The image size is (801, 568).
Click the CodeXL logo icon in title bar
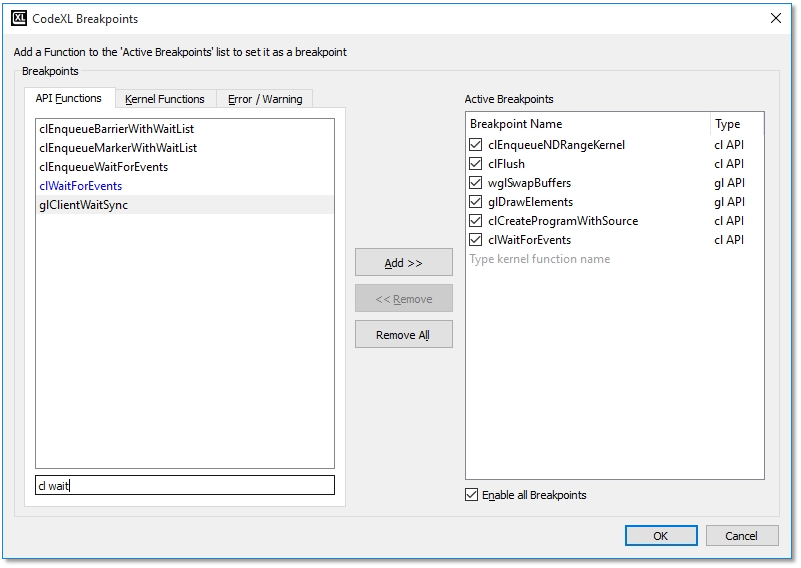[19, 18]
